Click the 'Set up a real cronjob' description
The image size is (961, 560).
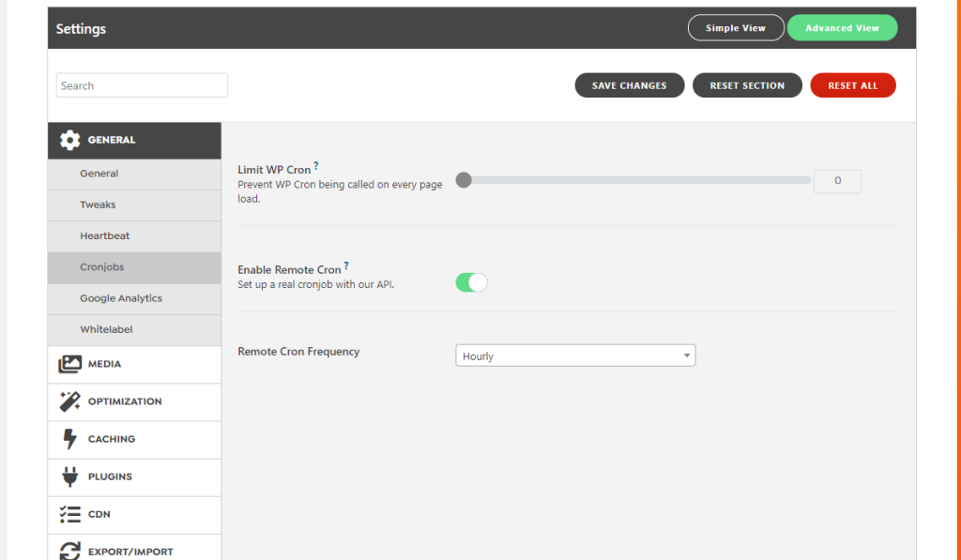click(x=315, y=284)
